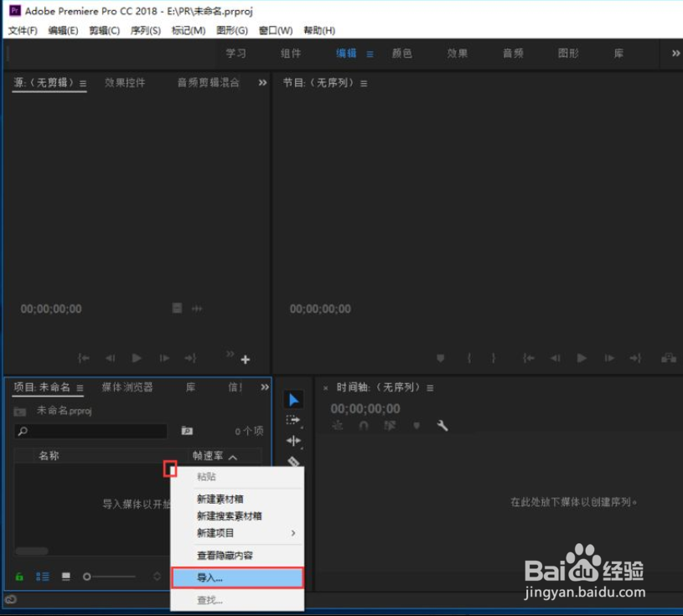
Task: Open the 源 panel menu icon
Action: coord(83,83)
